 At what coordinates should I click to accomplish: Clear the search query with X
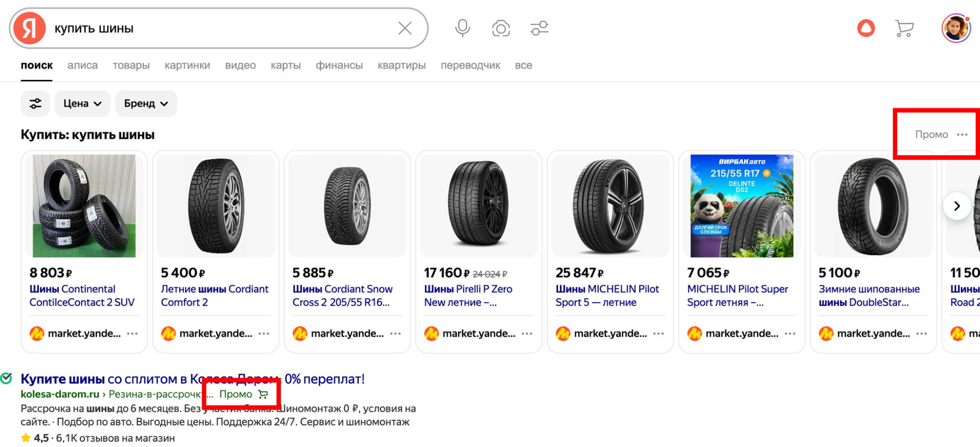coord(405,28)
